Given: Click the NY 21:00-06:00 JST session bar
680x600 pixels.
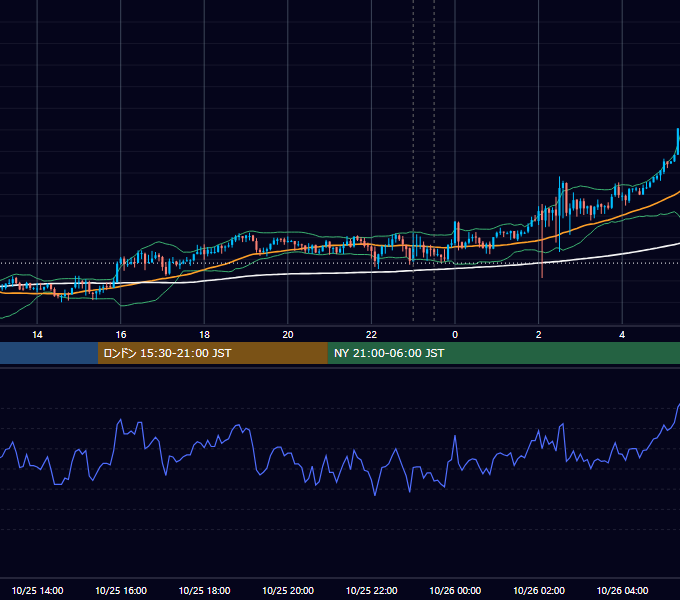Looking at the screenshot, I should [x=503, y=353].
